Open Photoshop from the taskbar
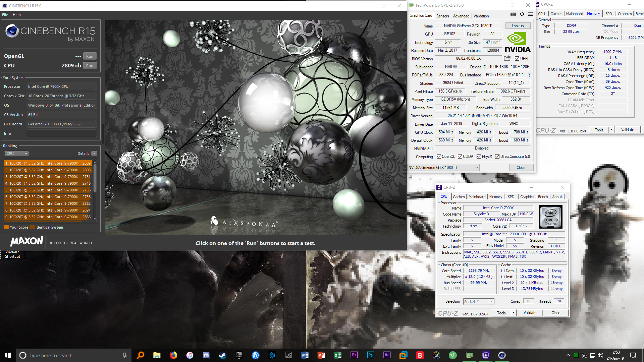Screen dimensions: 644x362 tap(371, 355)
